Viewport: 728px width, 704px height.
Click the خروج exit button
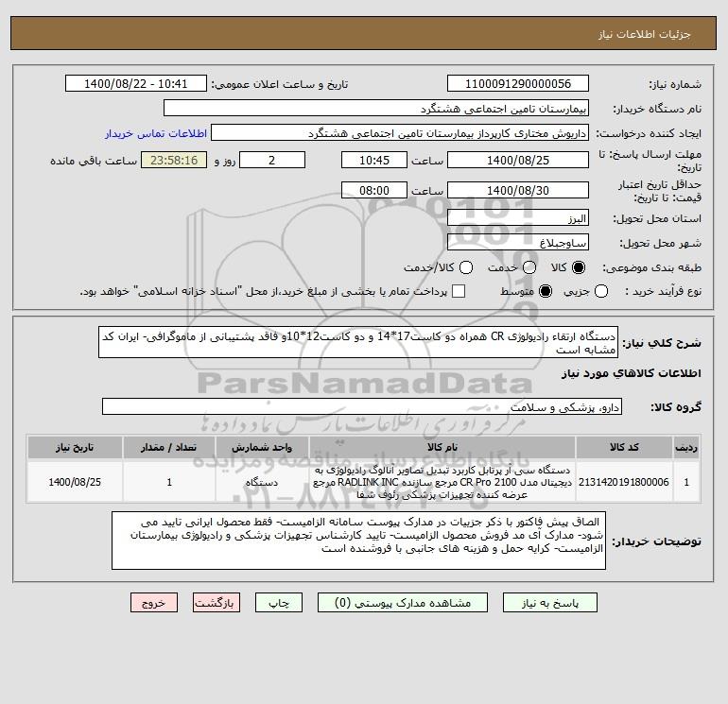click(154, 603)
